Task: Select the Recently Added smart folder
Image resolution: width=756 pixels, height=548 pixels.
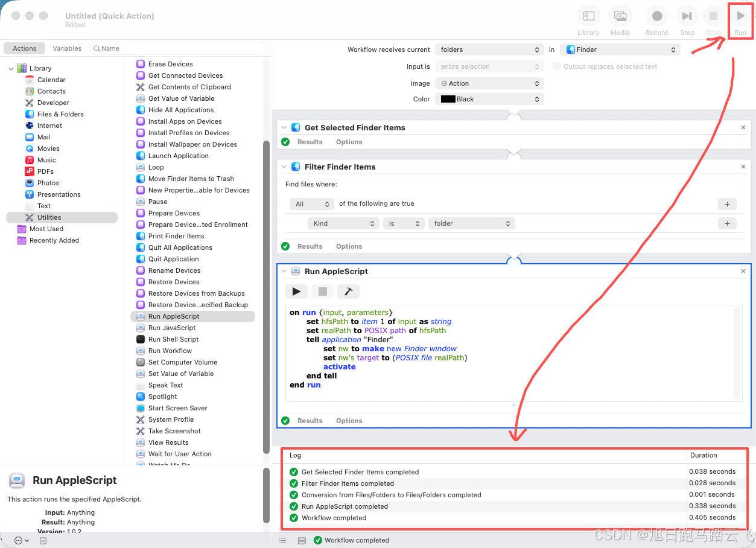Action: [54, 240]
